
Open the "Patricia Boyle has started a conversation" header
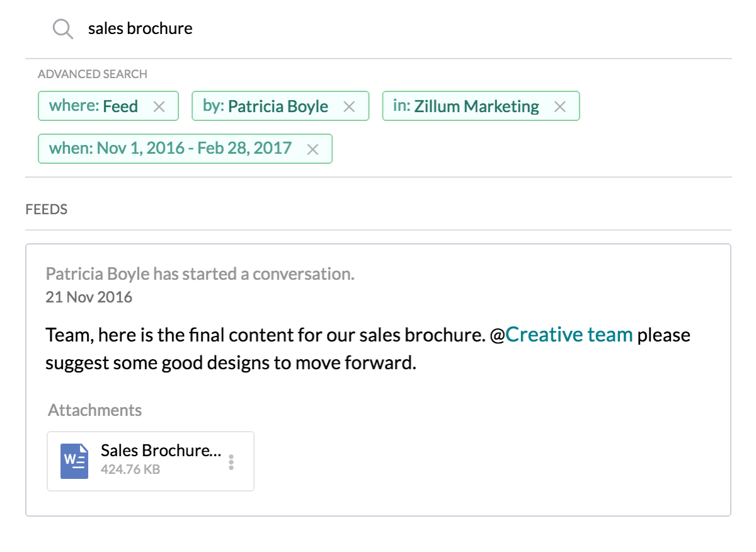point(200,274)
